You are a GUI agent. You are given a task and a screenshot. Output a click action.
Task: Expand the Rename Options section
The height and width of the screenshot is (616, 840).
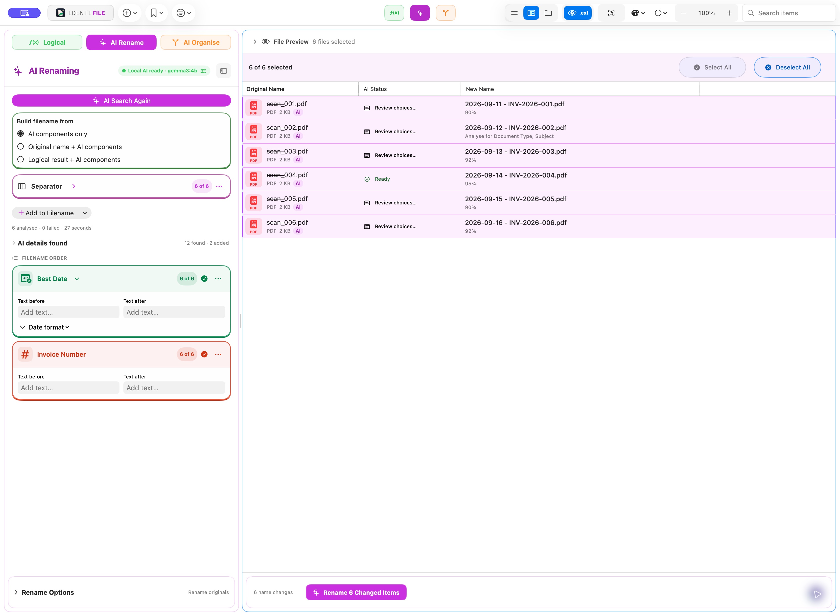tap(16, 593)
